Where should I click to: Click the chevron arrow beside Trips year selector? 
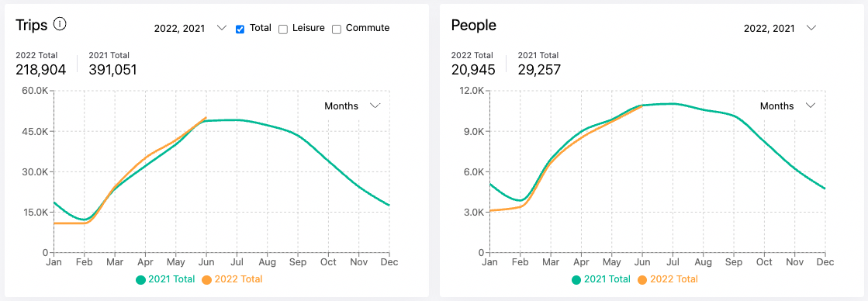222,28
